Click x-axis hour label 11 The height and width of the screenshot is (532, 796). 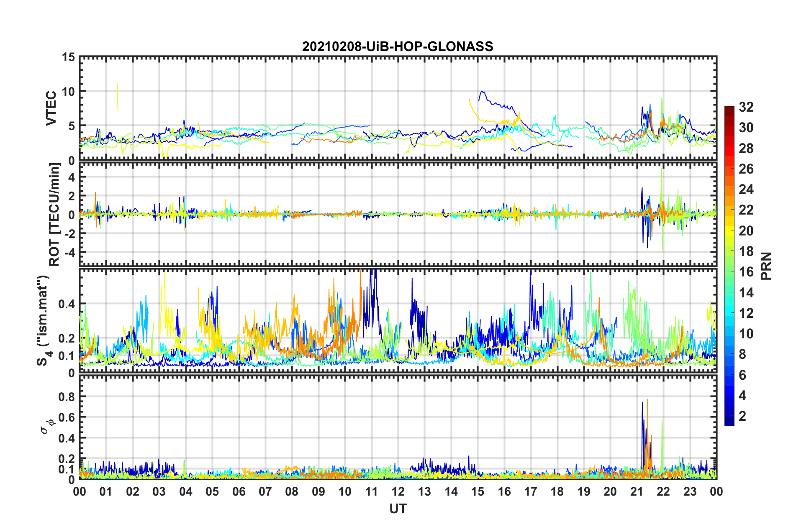pos(372,491)
